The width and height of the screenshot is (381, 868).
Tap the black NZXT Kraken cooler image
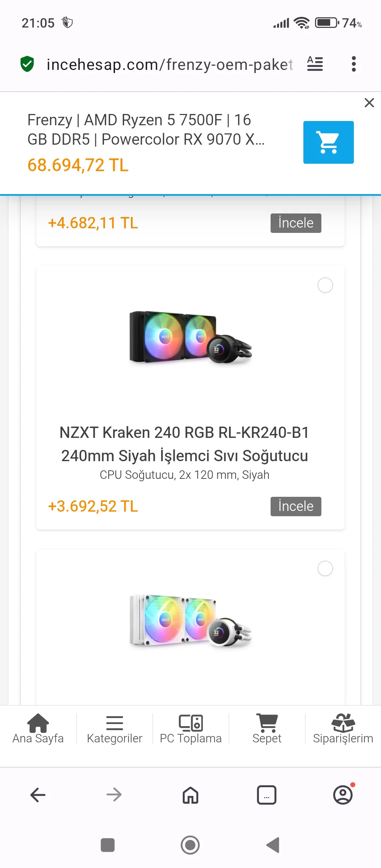190,337
